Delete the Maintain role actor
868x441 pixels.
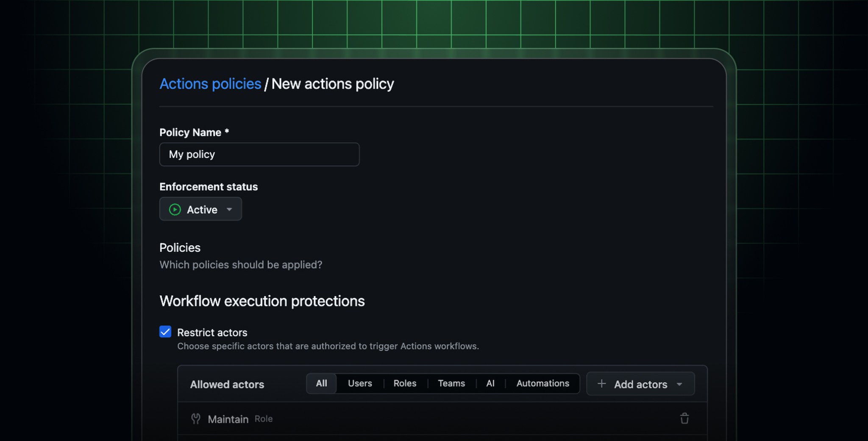684,419
